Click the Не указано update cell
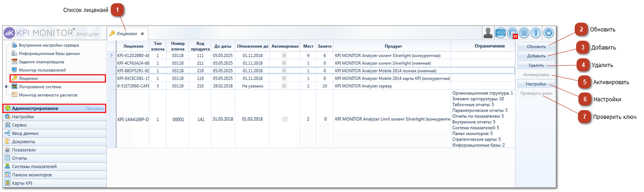Image resolution: width=644 pixels, height=192 pixels. [253, 86]
